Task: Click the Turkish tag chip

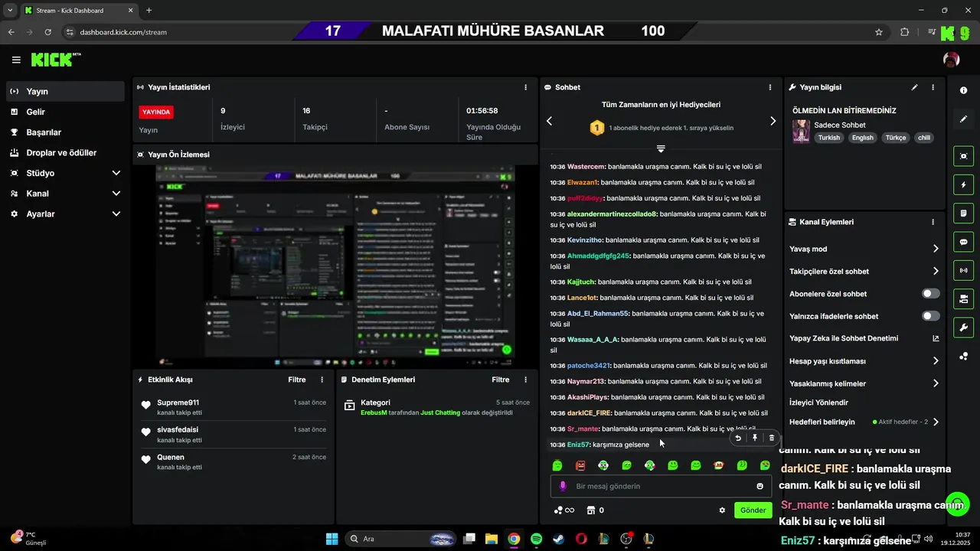Action: tap(828, 138)
